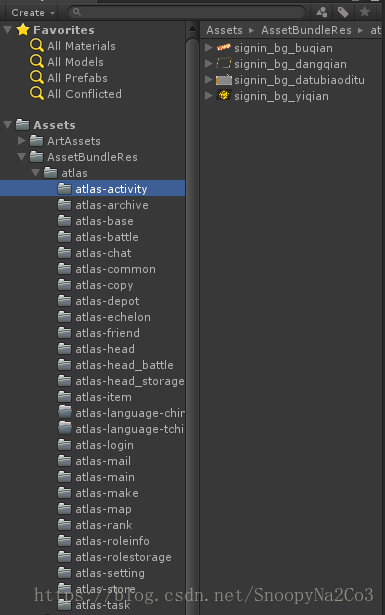The width and height of the screenshot is (385, 615).
Task: Click the folder tree scrollbar up arrow
Action: coord(192,29)
